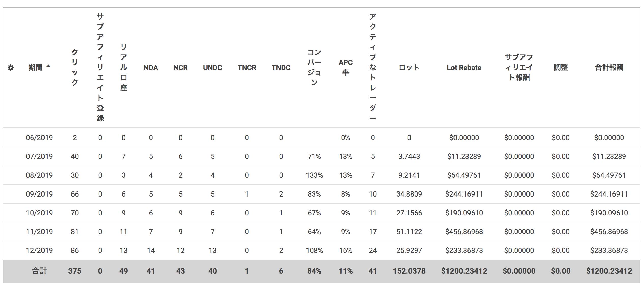Screen dimensions: 644x291
Task: Open table settings gear icon
Action: click(x=11, y=68)
